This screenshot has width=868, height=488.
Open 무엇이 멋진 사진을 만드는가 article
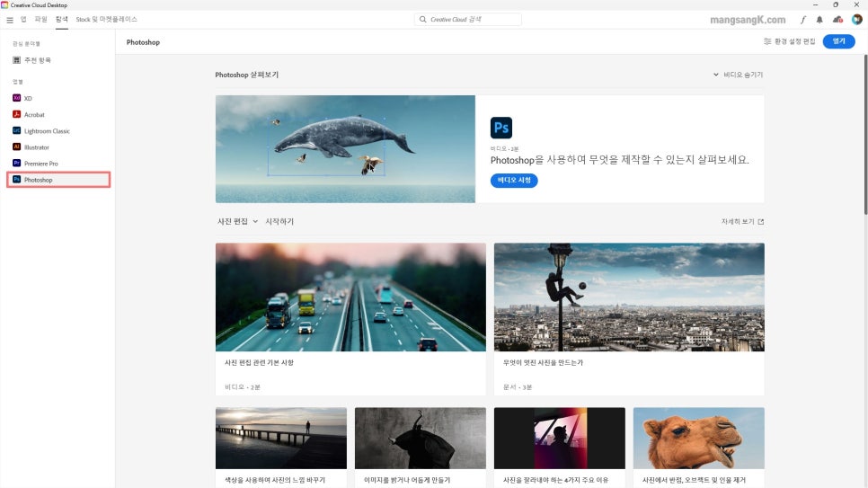pos(543,363)
